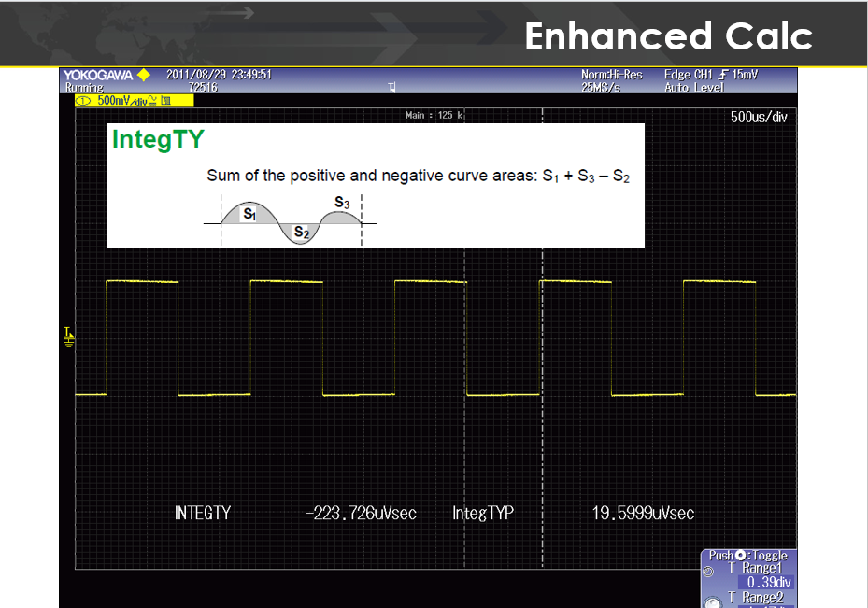Click the ground level marker on left edge

67,334
